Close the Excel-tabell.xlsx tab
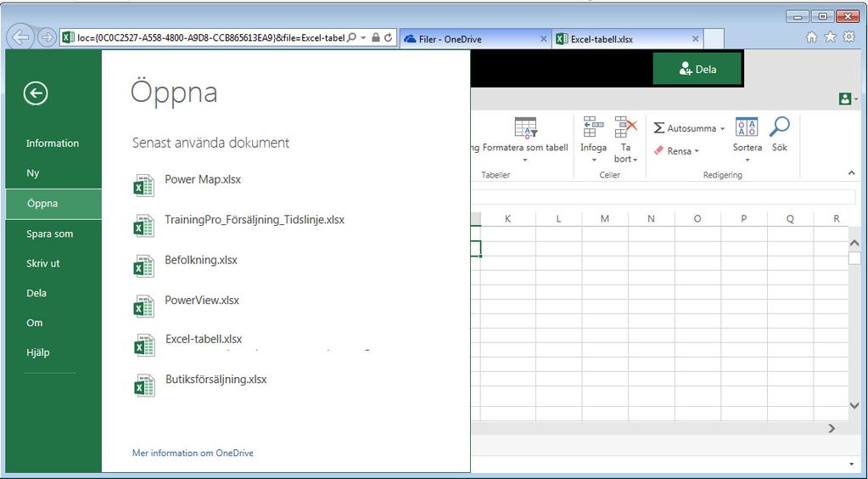The image size is (868, 479). (x=695, y=39)
